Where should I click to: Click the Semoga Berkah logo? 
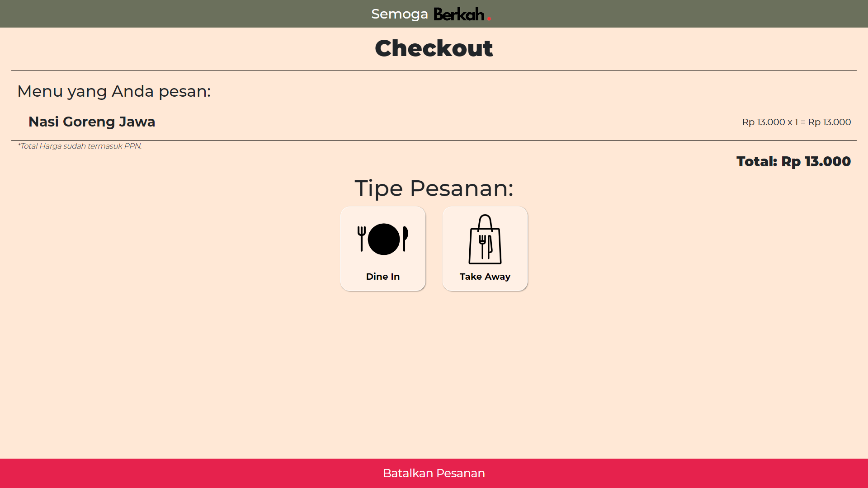pos(431,14)
